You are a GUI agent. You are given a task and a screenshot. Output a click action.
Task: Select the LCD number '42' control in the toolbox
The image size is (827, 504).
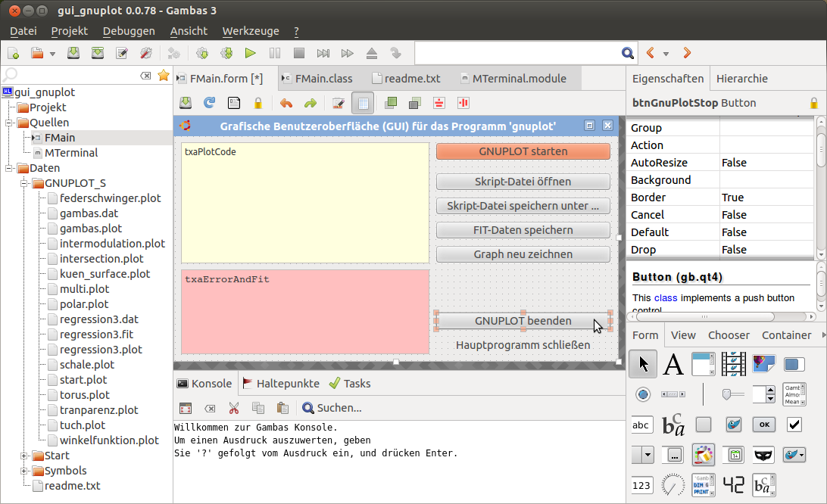[734, 484]
